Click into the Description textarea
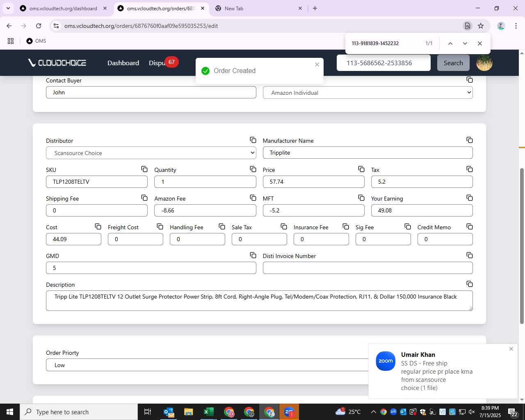 pos(259,301)
